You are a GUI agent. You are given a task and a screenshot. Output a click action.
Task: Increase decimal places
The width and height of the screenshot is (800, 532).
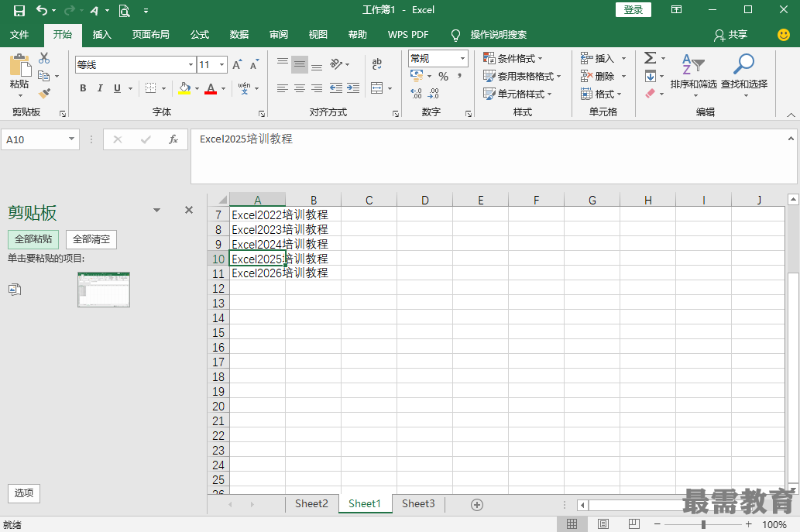[417, 94]
